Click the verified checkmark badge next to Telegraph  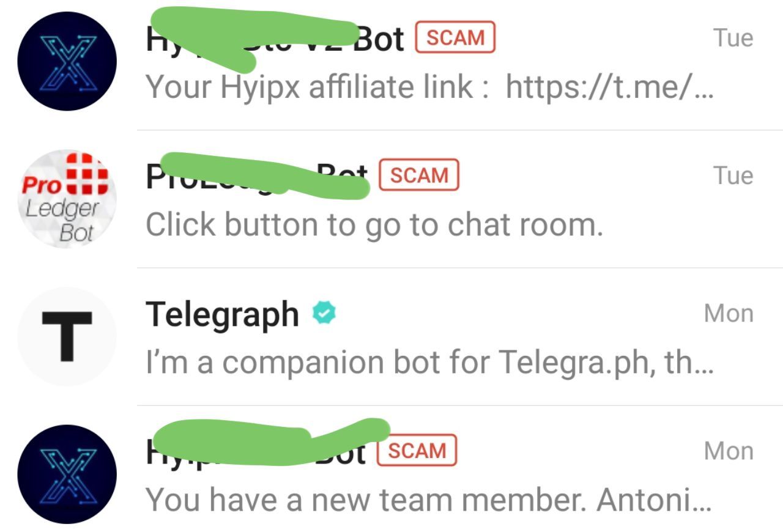324,314
